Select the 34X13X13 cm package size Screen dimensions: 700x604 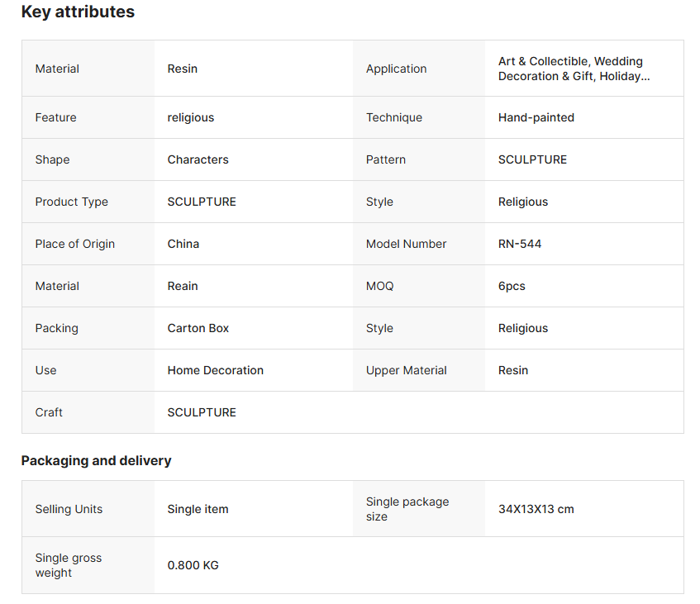[536, 509]
